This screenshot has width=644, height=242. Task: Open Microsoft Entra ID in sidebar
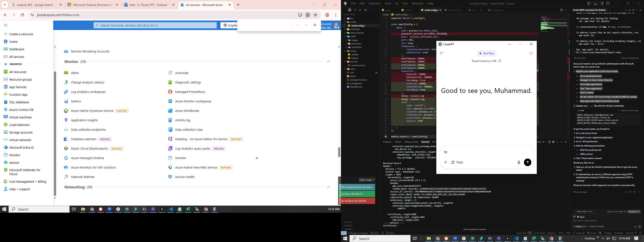[x=21, y=148]
